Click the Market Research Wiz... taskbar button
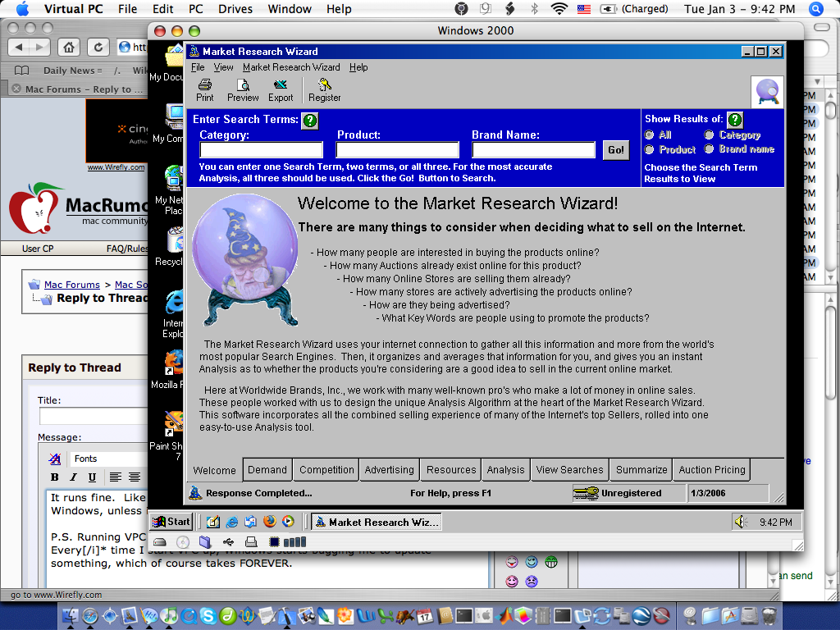 377,522
